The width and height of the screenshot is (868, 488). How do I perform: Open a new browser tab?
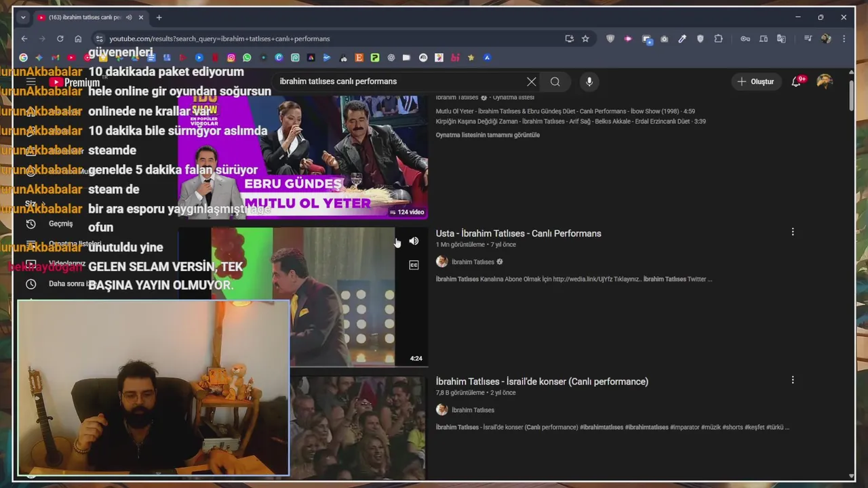point(159,17)
